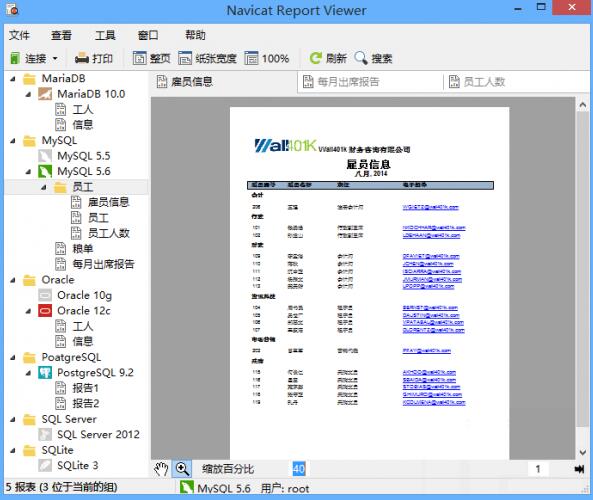Image resolution: width=593 pixels, height=500 pixels.
Task: Collapse the 员工 folder
Action: pyautogui.click(x=44, y=187)
